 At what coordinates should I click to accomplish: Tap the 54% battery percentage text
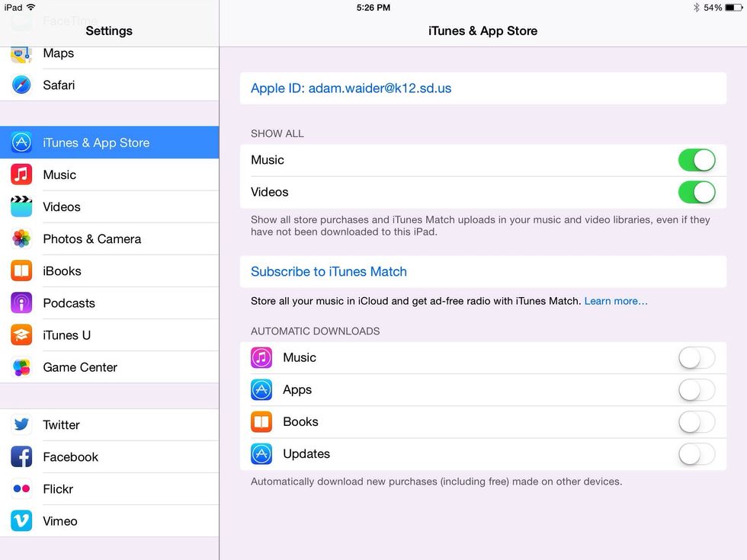pyautogui.click(x=713, y=8)
